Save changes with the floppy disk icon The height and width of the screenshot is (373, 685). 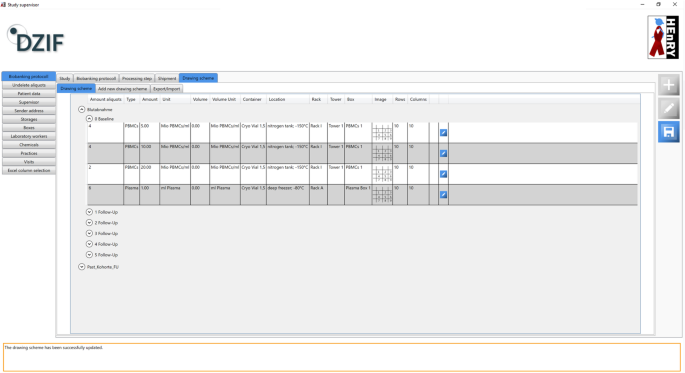[669, 132]
